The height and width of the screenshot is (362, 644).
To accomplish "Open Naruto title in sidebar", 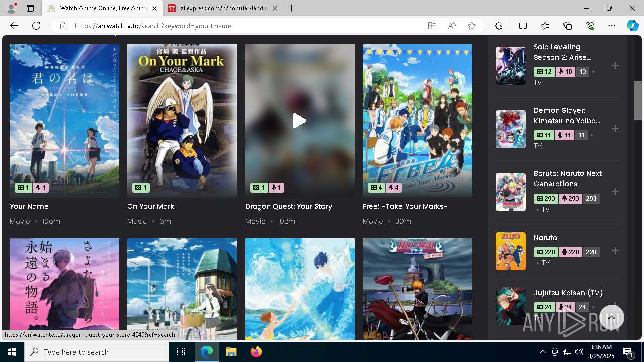I will tap(545, 238).
